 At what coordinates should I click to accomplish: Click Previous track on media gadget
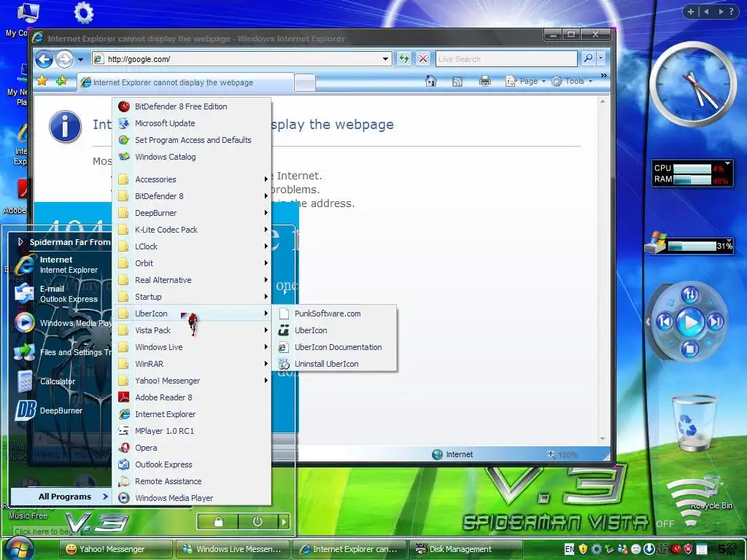(665, 322)
